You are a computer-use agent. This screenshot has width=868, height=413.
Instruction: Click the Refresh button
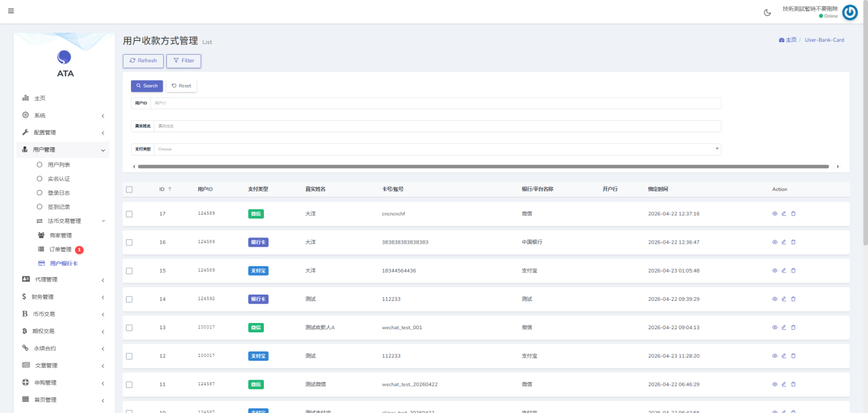(143, 60)
